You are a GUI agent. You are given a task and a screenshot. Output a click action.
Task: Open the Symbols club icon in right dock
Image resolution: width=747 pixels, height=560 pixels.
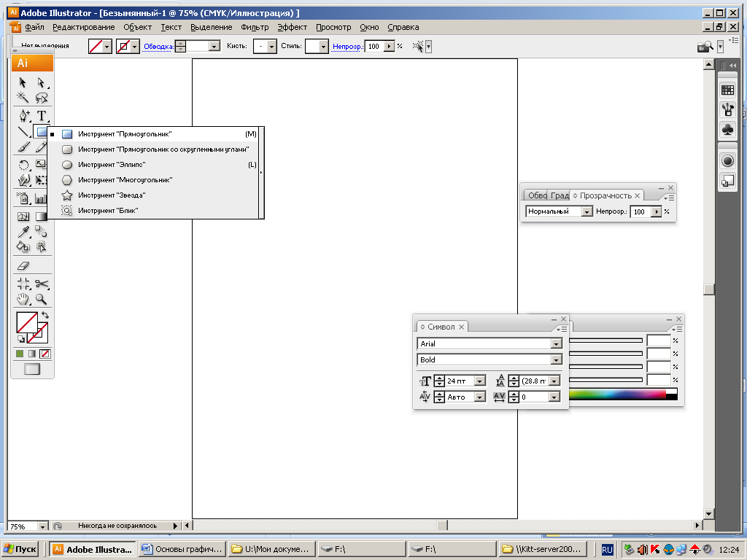[727, 129]
